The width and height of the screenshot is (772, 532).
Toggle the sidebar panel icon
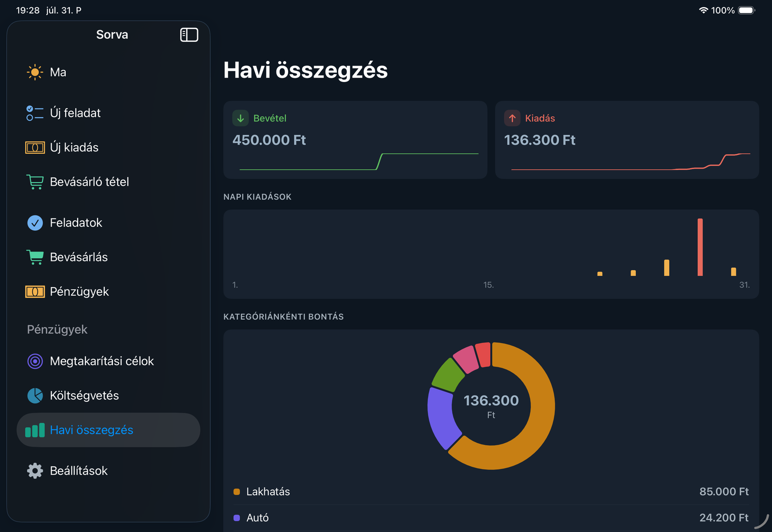pos(189,35)
